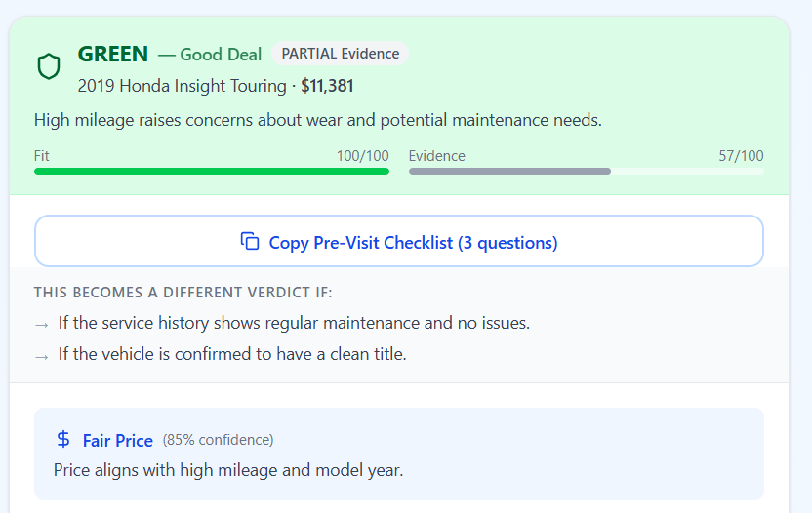Click the blue dollar sign icon
Viewport: 812px width, 513px height.
click(x=63, y=440)
